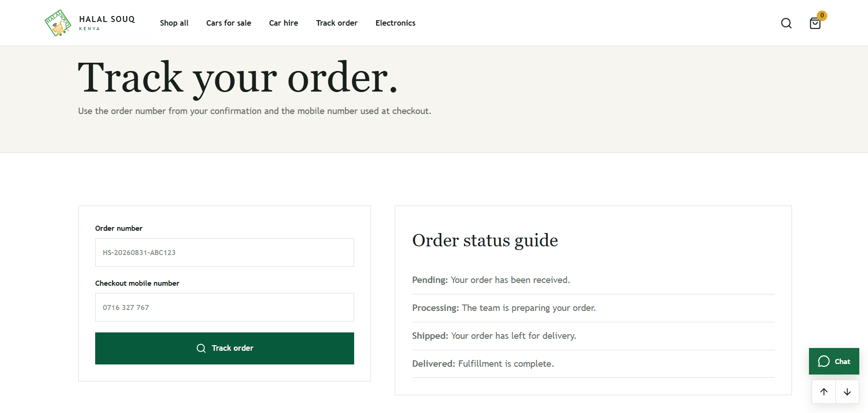Image resolution: width=868 pixels, height=413 pixels.
Task: Click the HALAL SOUQ KENYA brand text
Action: (x=107, y=23)
